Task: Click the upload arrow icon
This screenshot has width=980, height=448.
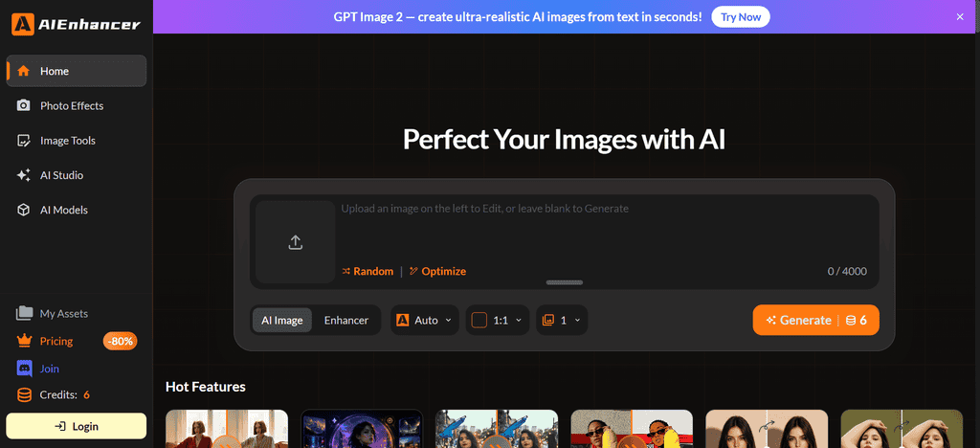Action: [296, 242]
